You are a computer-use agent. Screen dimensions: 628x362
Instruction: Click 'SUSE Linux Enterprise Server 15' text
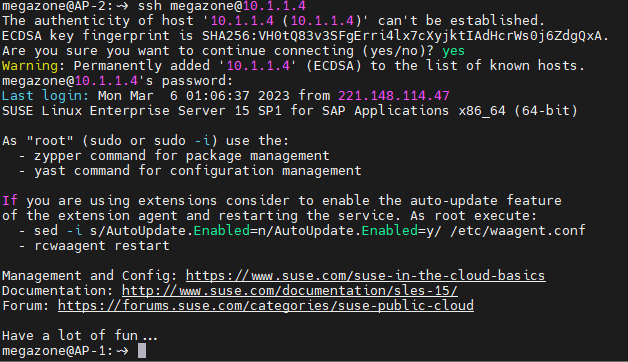click(126, 111)
